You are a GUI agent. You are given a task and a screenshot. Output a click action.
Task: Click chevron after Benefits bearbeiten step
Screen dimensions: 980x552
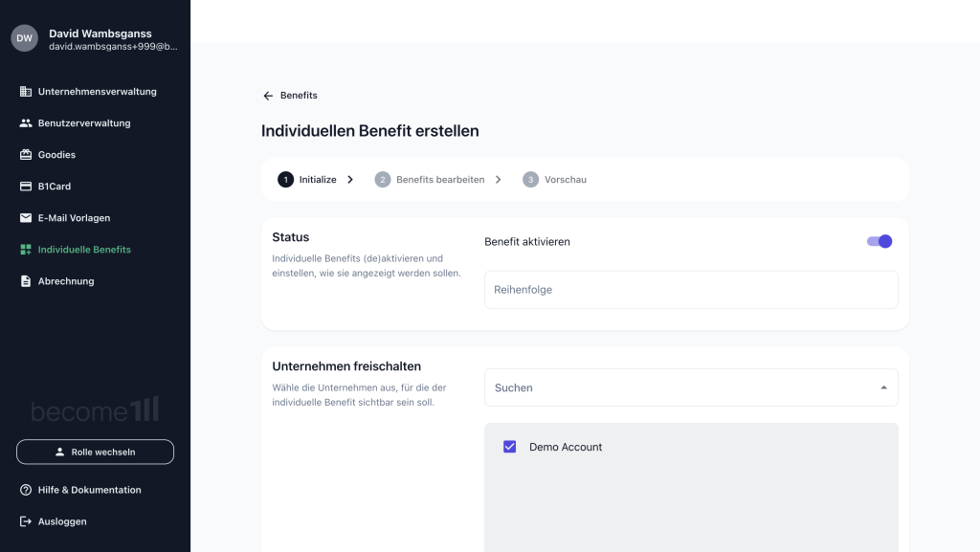(x=498, y=180)
